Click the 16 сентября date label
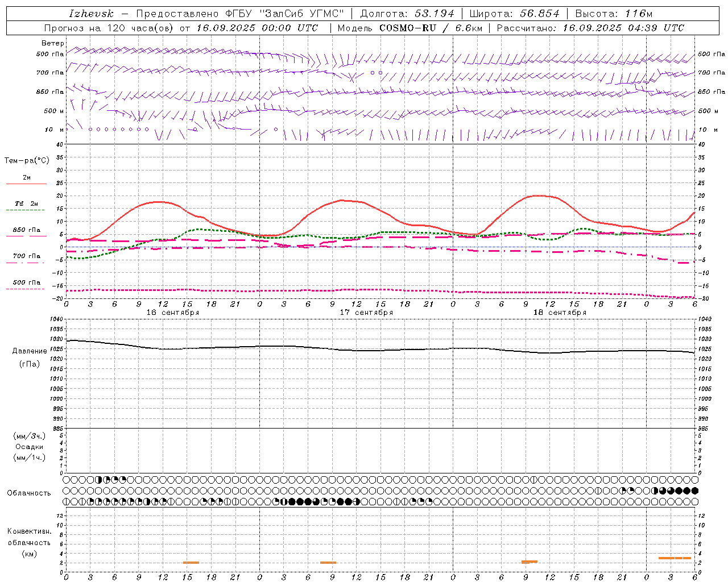 [172, 313]
